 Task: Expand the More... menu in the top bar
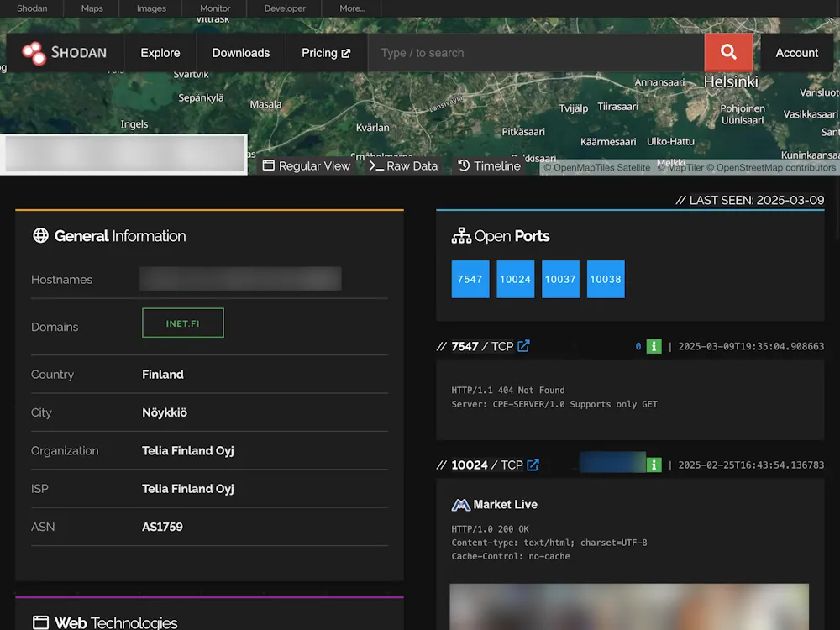tap(352, 8)
